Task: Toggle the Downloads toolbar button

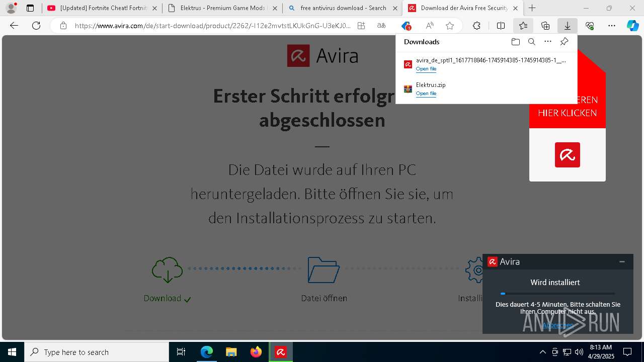Action: [x=568, y=26]
